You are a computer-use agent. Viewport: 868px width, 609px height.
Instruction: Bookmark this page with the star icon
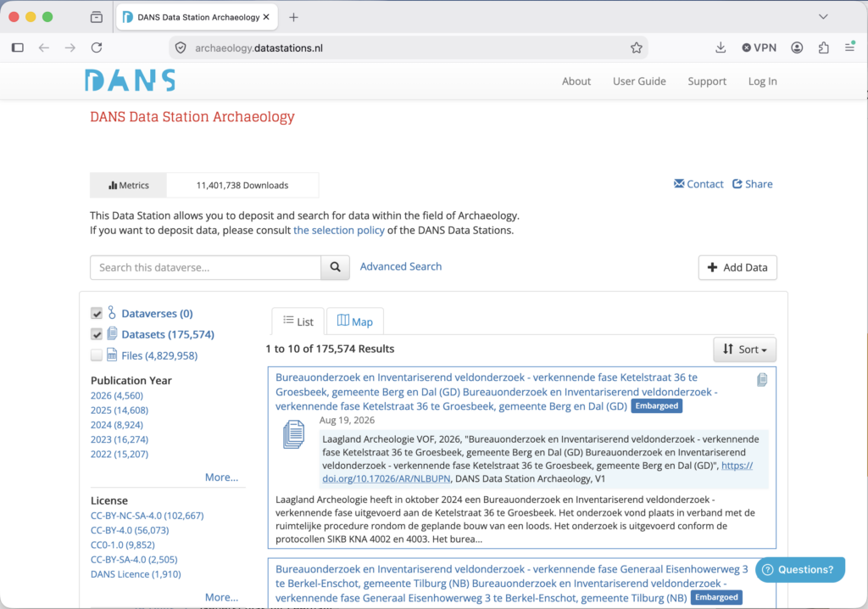[x=636, y=47]
